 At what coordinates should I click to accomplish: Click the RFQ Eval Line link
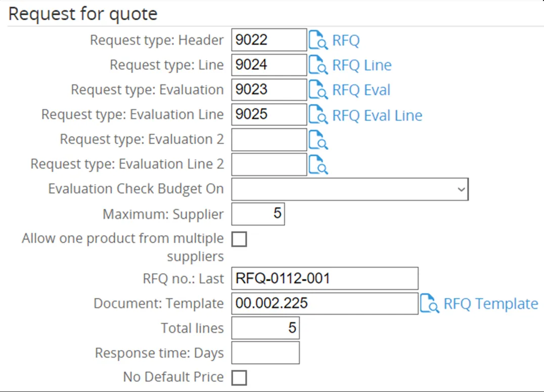pyautogui.click(x=377, y=115)
